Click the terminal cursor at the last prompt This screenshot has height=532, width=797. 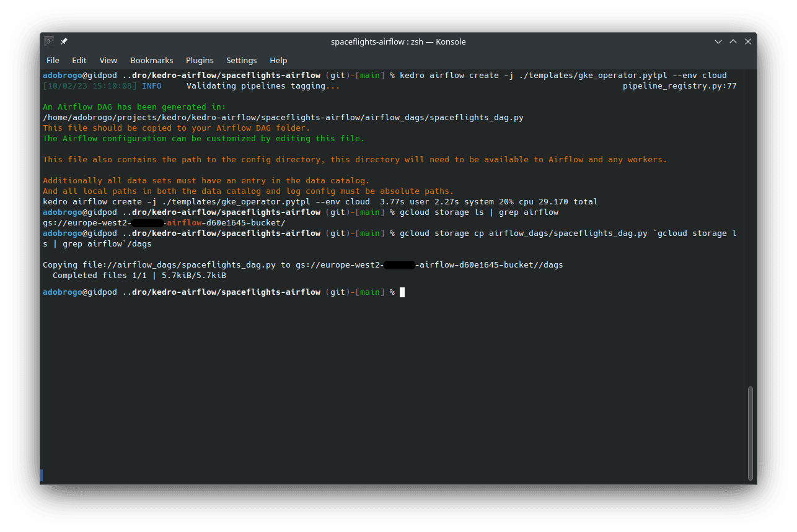pos(402,292)
